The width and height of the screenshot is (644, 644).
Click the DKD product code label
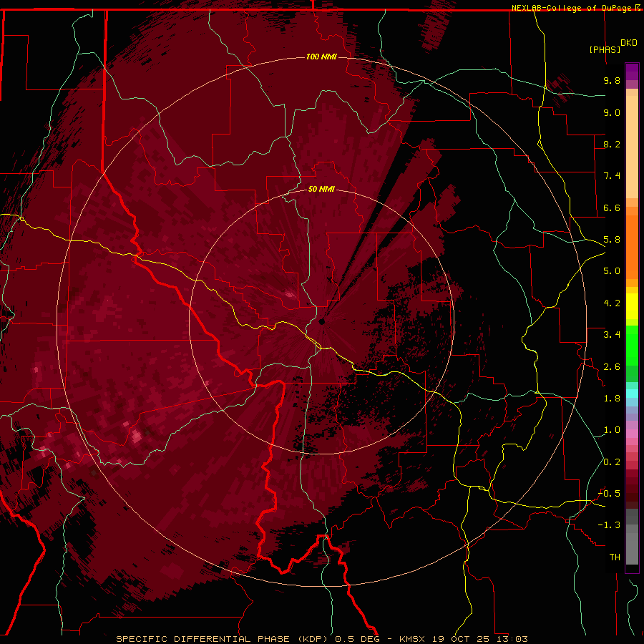tap(629, 43)
